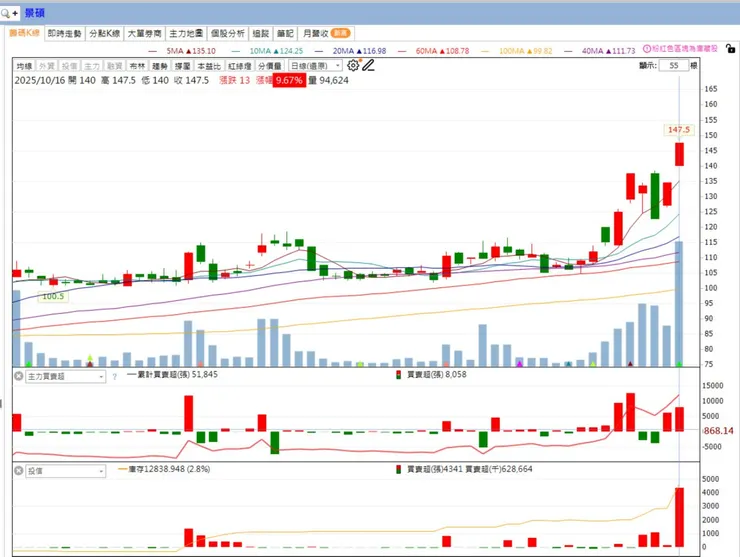Switch to the 分點K線 tab

(105, 34)
